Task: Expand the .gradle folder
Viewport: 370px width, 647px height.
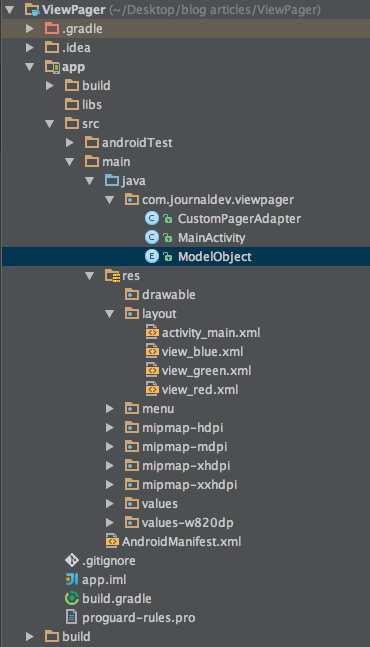Action: [x=30, y=28]
